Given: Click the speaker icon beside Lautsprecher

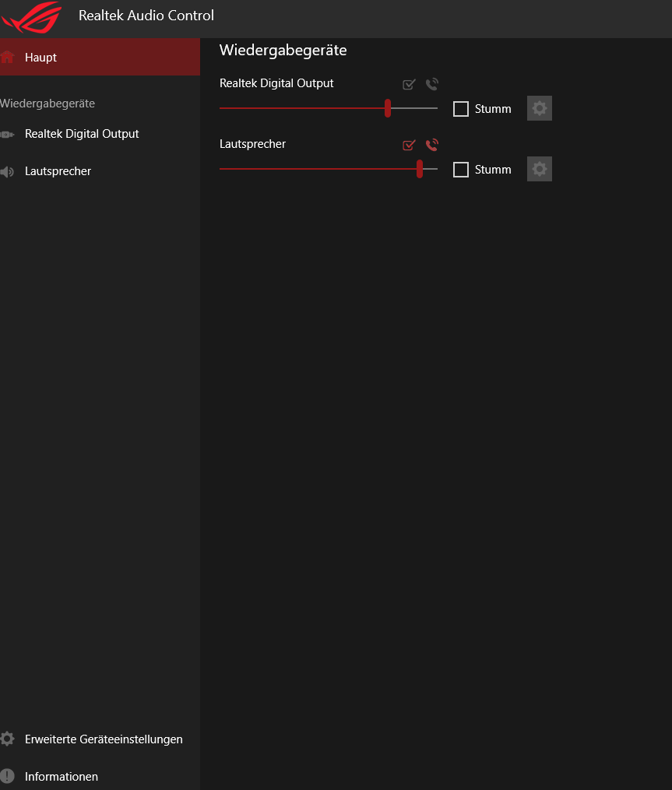Looking at the screenshot, I should (7, 172).
